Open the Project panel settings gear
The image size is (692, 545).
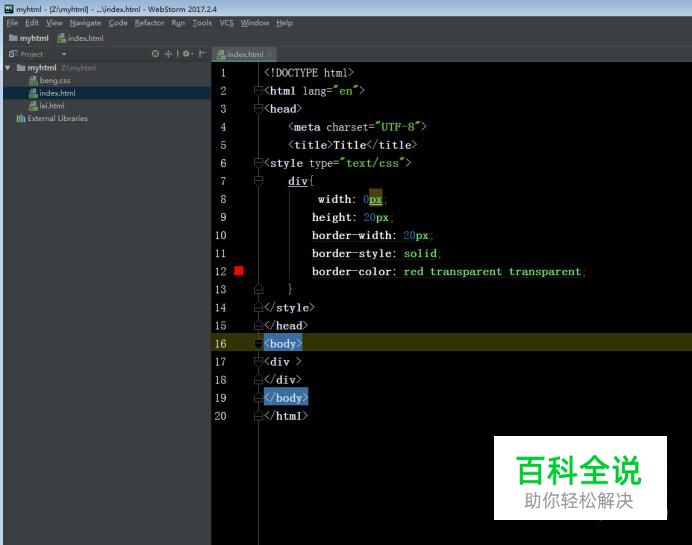pos(187,54)
